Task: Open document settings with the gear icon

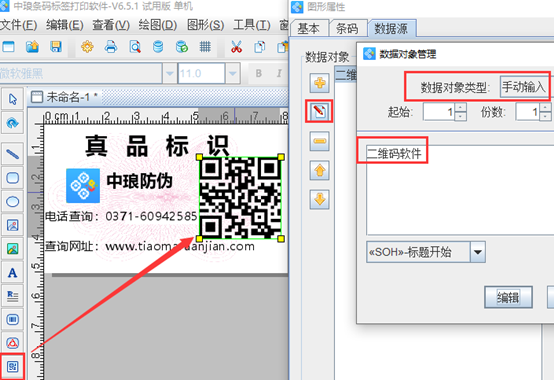Action: pos(87,47)
